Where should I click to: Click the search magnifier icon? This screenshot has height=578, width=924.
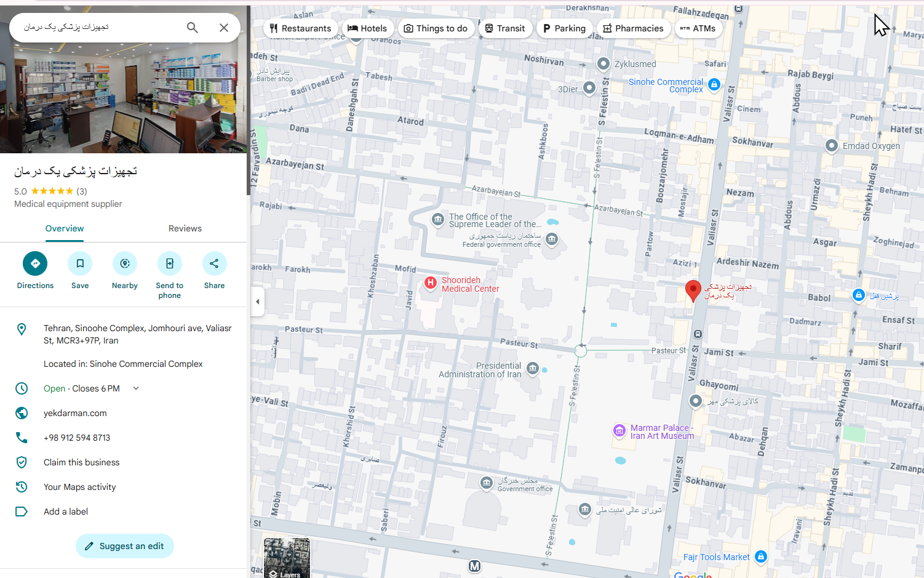click(x=193, y=28)
